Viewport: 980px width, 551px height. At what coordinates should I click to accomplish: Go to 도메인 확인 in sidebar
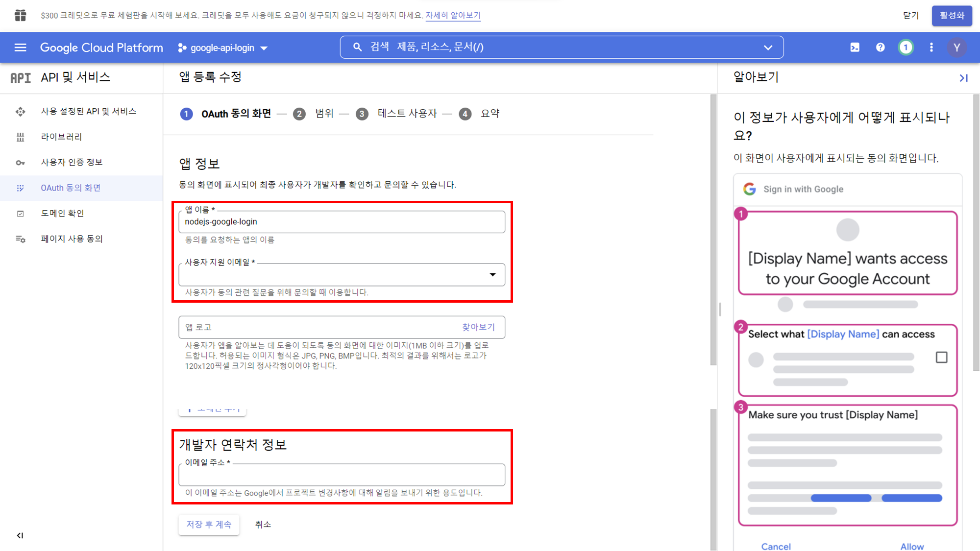click(62, 214)
